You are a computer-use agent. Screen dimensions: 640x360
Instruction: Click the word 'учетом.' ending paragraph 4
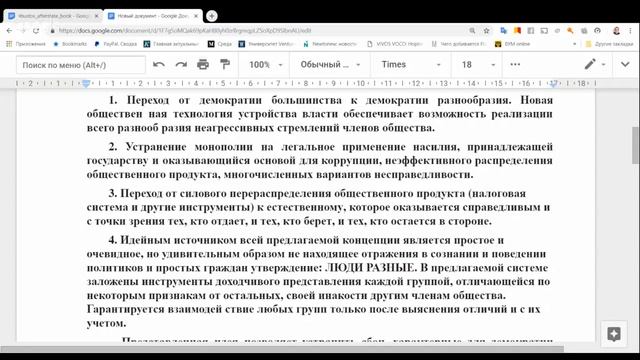[x=107, y=323]
